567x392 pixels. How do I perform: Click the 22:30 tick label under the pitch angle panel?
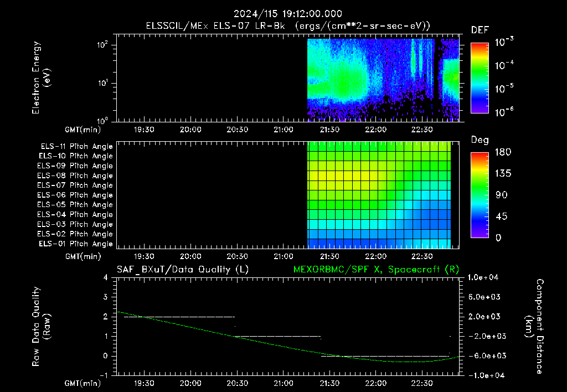[x=422, y=256]
